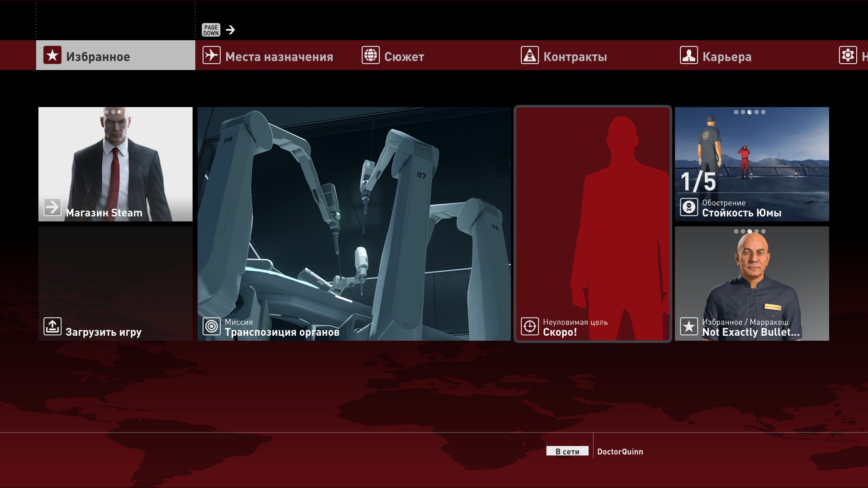Open the escalation Стойкость Юмы

click(x=752, y=164)
